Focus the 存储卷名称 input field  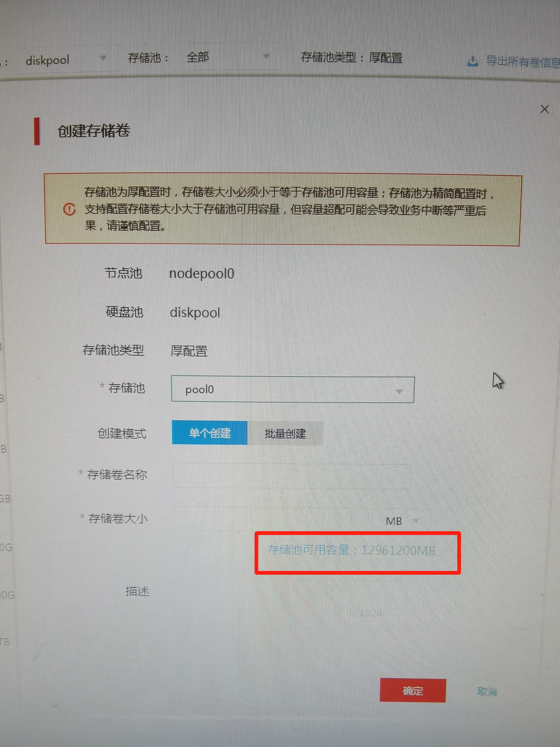click(x=293, y=475)
